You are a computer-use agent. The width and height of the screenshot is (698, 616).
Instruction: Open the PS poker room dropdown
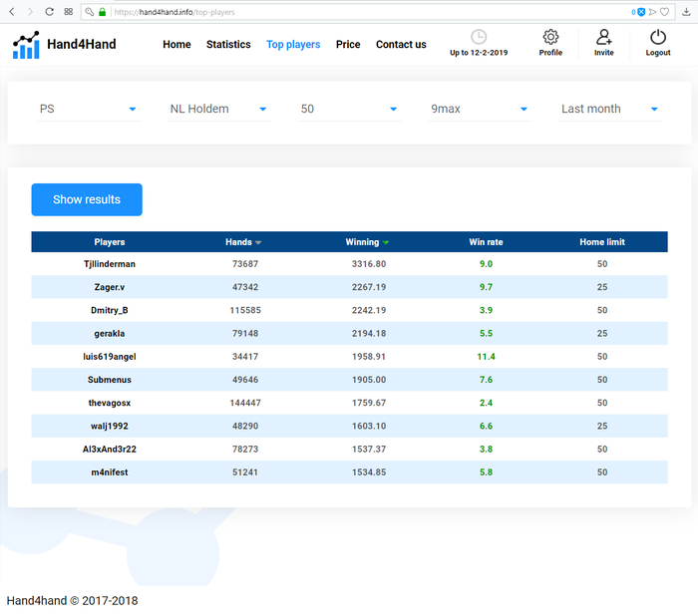(x=88, y=109)
